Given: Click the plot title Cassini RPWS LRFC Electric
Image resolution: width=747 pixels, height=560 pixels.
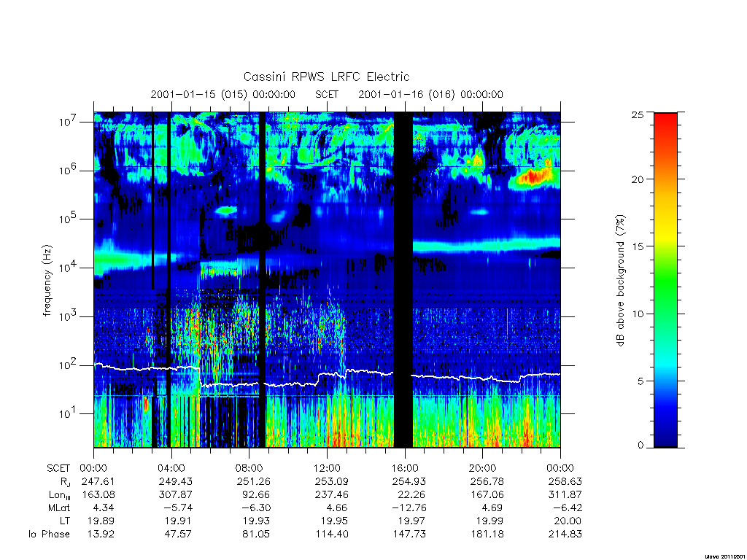Looking at the screenshot, I should (326, 77).
